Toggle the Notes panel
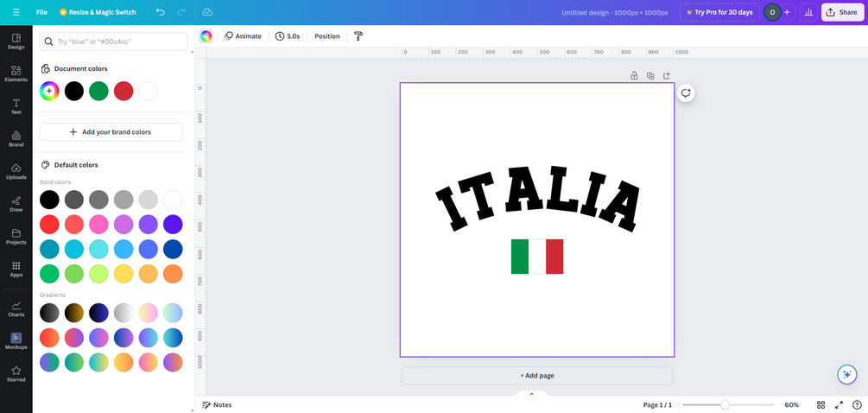 (x=217, y=404)
